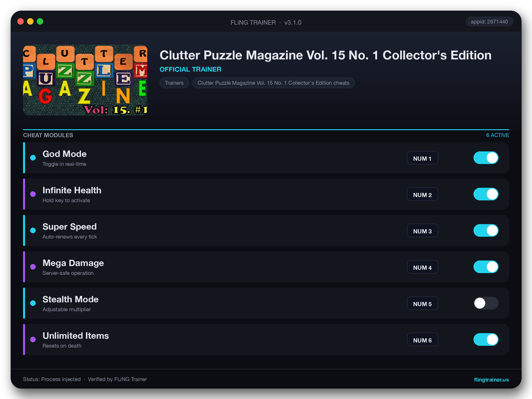Viewport: 532px width, 399px height.
Task: Click the purple dot beside Infinite Health
Action: pyautogui.click(x=33, y=194)
